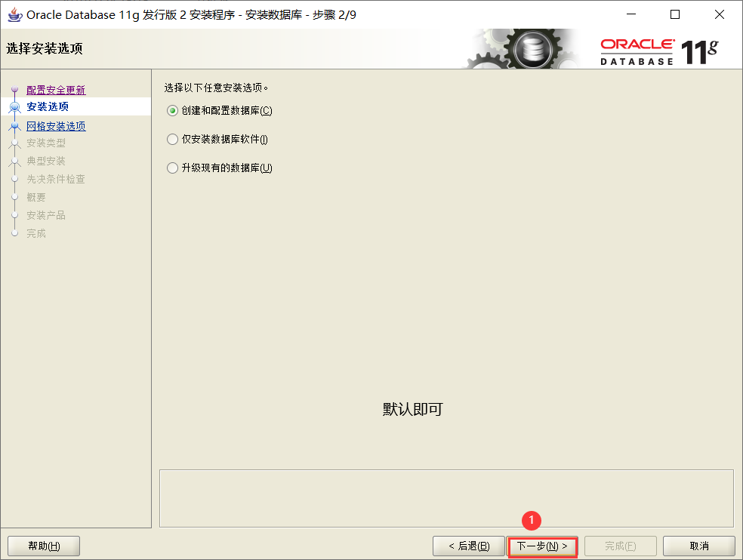Click the 选择以下任意安装选项 instruction text
The image size is (743, 560).
pos(216,88)
